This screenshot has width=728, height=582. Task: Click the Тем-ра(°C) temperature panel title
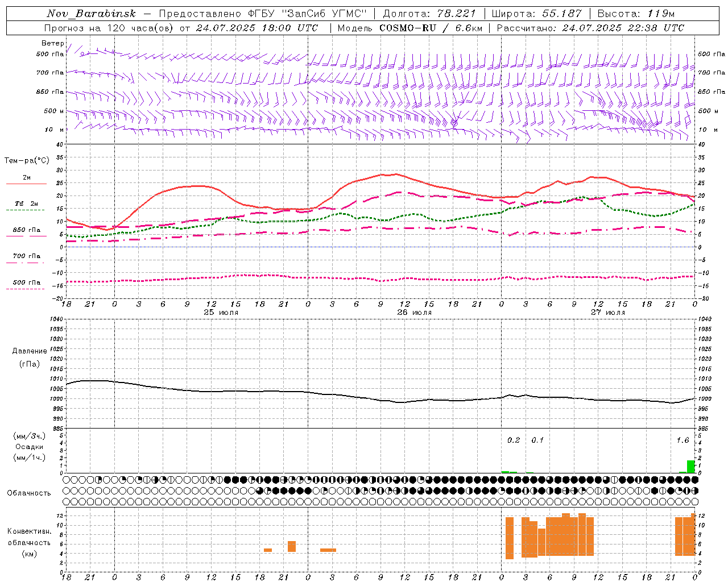(27, 161)
